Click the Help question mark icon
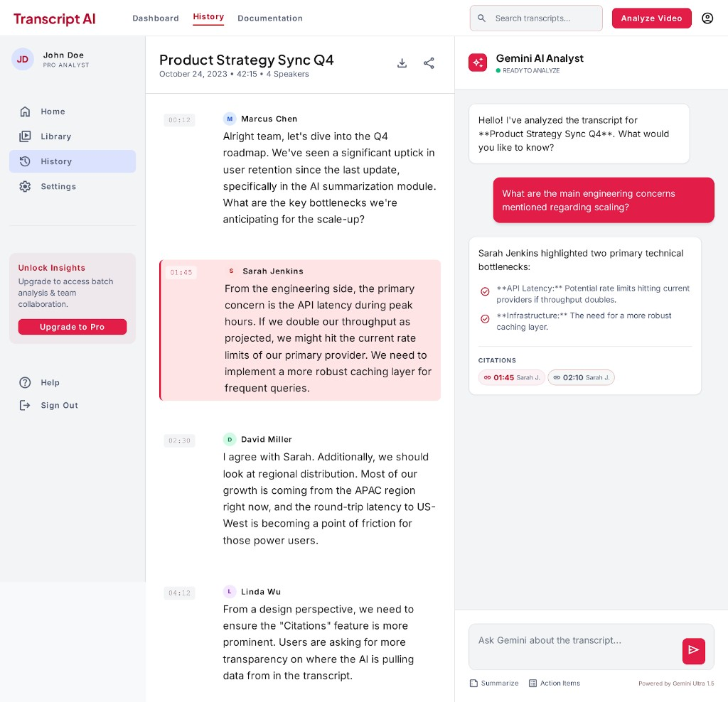The height and width of the screenshot is (702, 728). (25, 382)
